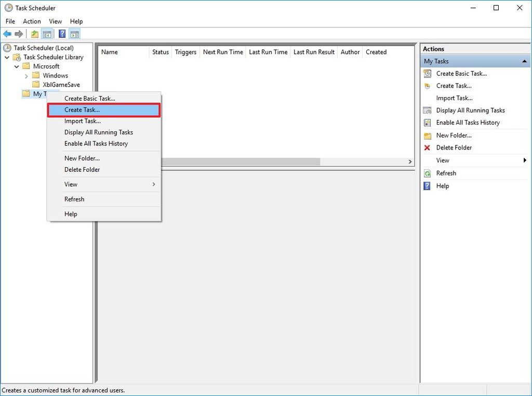
Task: Sort by Next Run Time column header
Action: pos(223,52)
